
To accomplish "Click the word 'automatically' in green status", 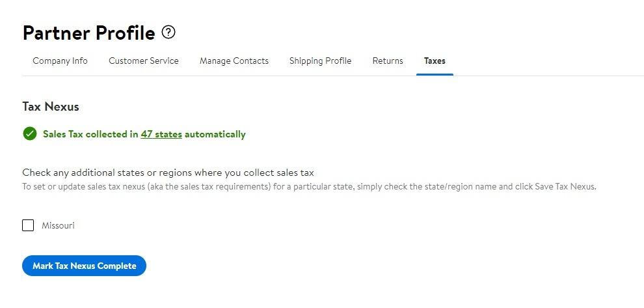I will pos(215,134).
